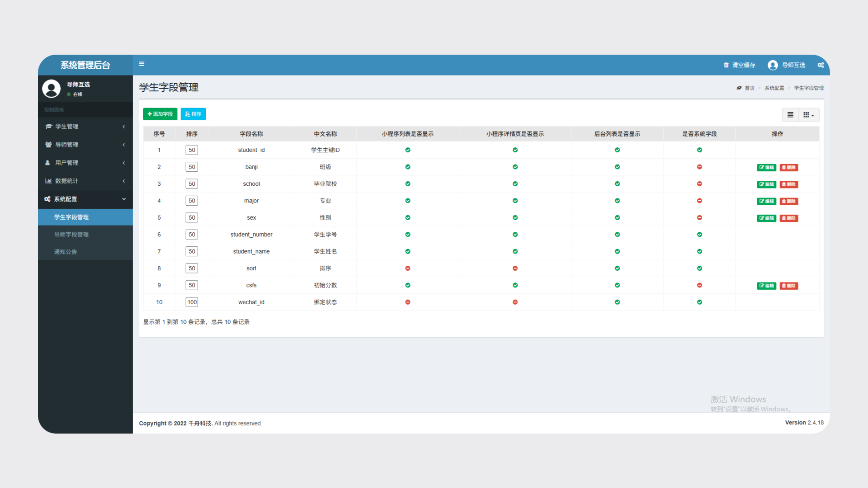
Task: Open the columns grid dropdown
Action: [809, 115]
